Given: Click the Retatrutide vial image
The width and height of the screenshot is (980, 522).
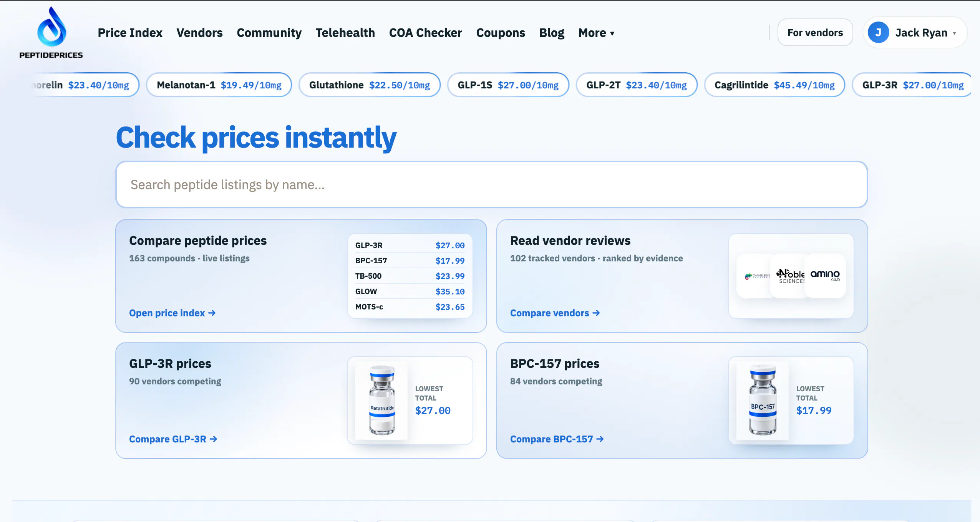Looking at the screenshot, I should pos(382,400).
